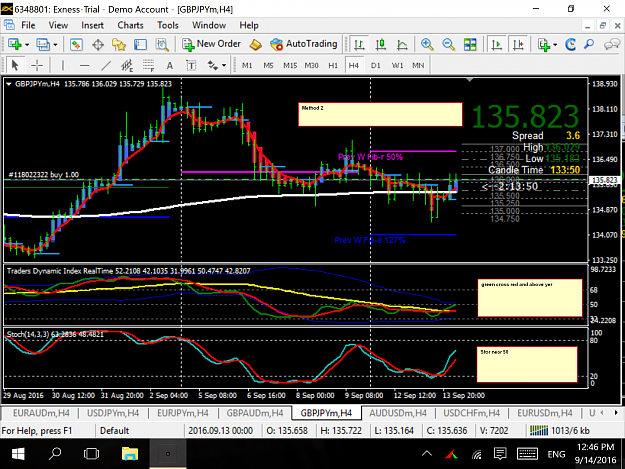Open the View menu

click(x=58, y=26)
